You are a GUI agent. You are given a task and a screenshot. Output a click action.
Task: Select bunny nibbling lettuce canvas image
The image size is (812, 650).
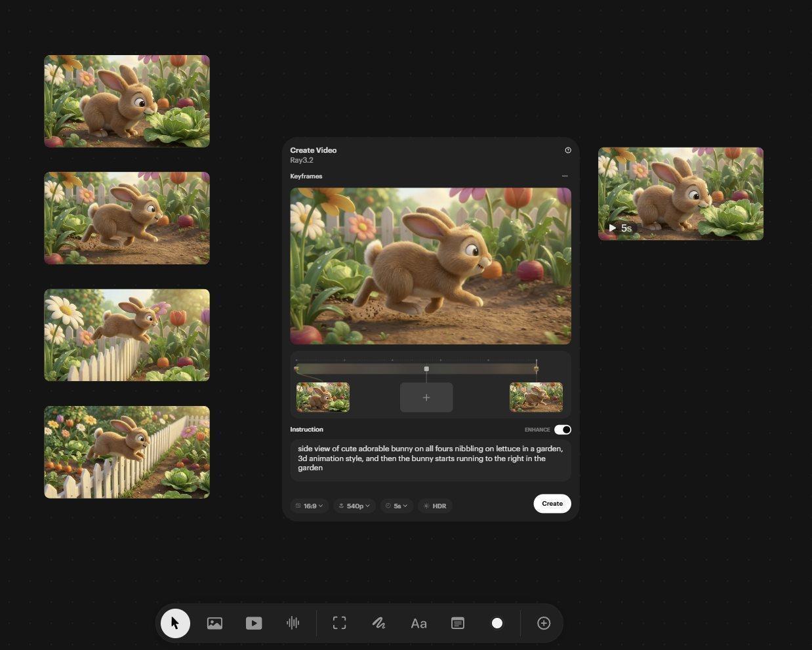click(127, 101)
